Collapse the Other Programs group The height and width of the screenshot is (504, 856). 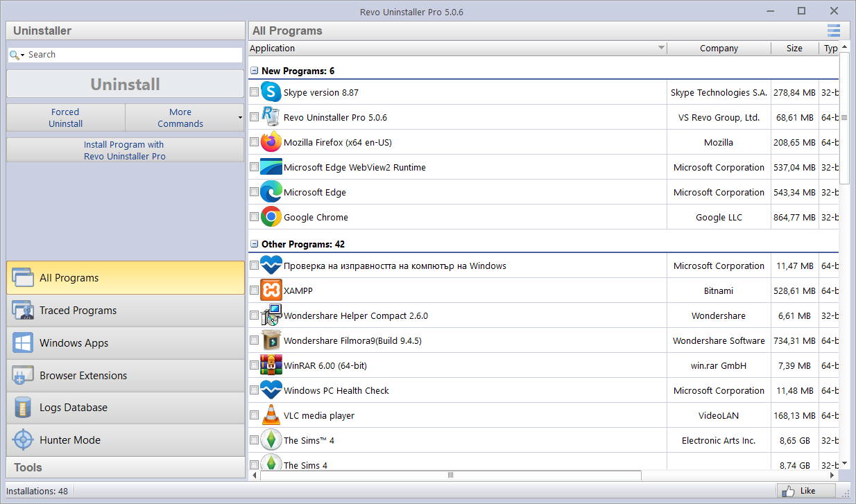[x=254, y=244]
